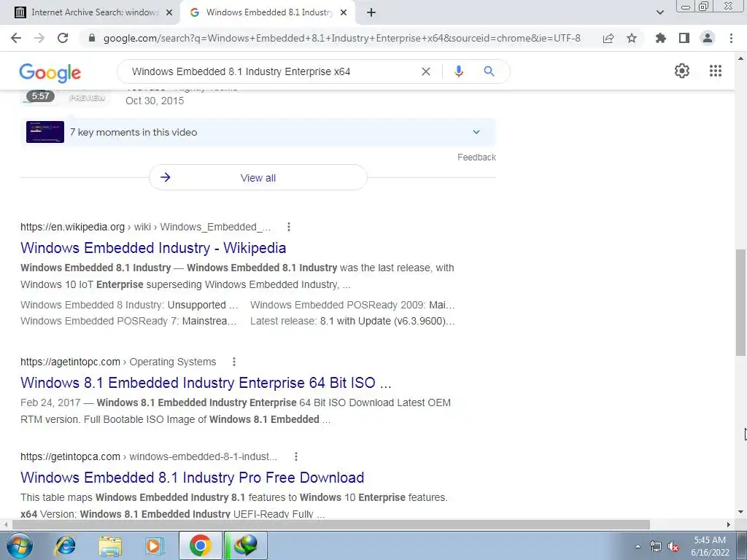
Task: Click 'Windows Embedded POSReady 7' text
Action: (x=128, y=321)
